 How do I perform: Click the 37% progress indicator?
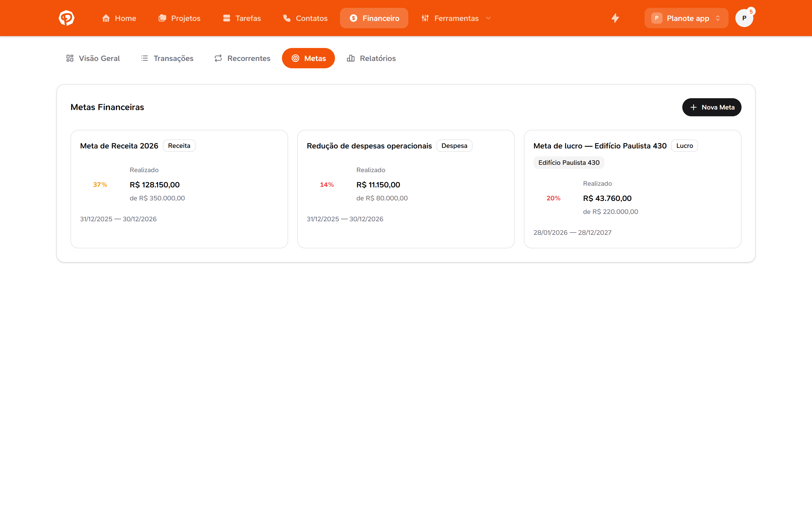coord(100,185)
